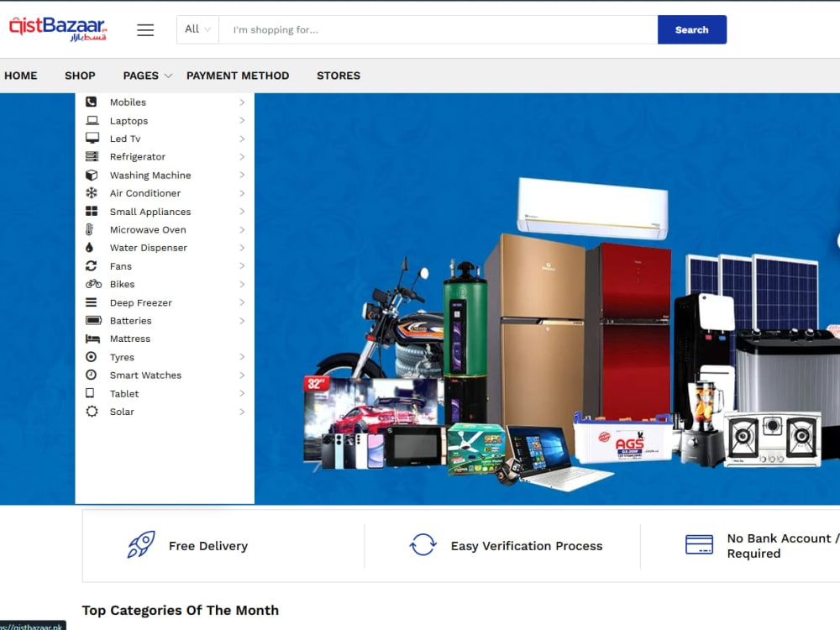
Task: Expand the Laptops submenu arrow
Action: [242, 120]
